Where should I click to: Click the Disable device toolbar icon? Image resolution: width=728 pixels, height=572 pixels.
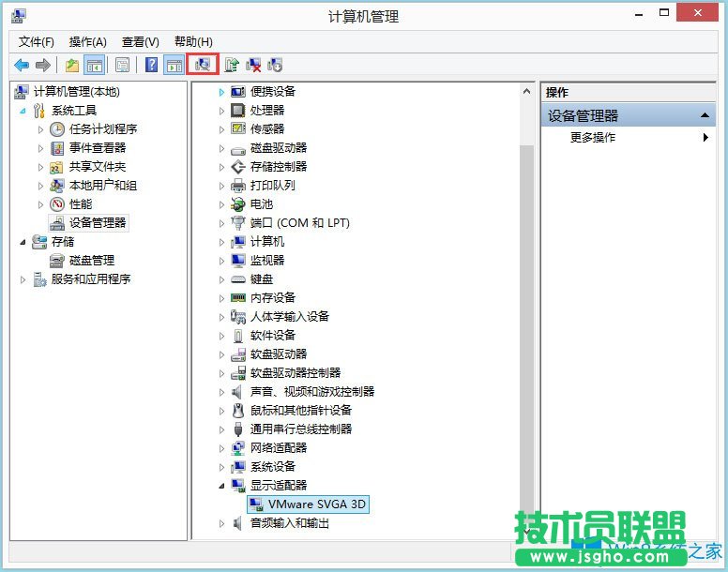[x=275, y=65]
